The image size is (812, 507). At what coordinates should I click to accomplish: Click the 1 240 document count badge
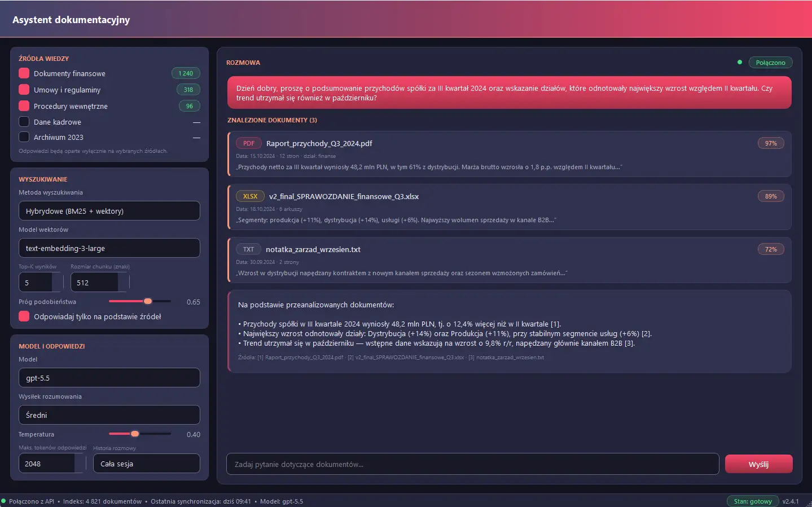186,73
